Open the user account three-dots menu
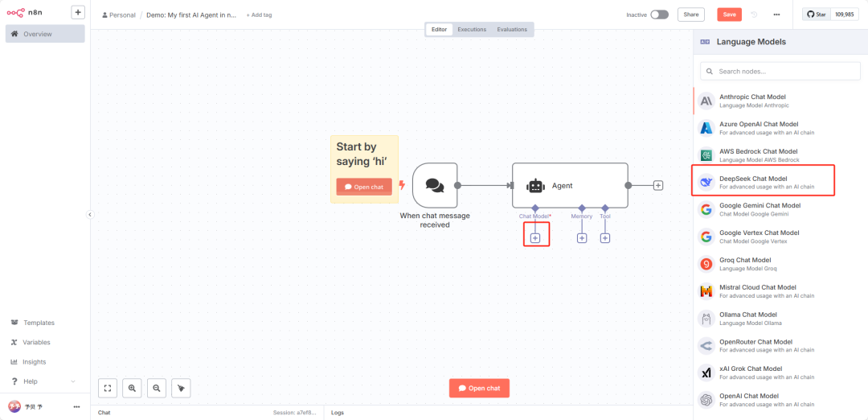This screenshot has width=868, height=420. coord(77,406)
